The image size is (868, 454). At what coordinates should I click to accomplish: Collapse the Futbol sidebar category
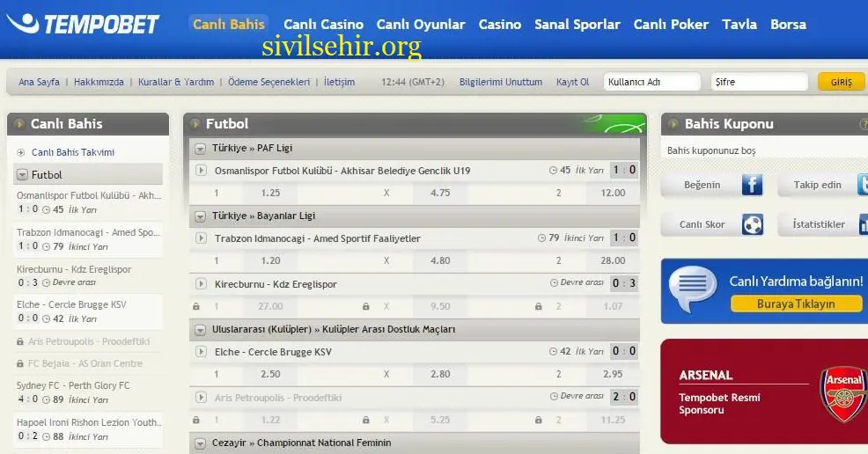coord(22,175)
